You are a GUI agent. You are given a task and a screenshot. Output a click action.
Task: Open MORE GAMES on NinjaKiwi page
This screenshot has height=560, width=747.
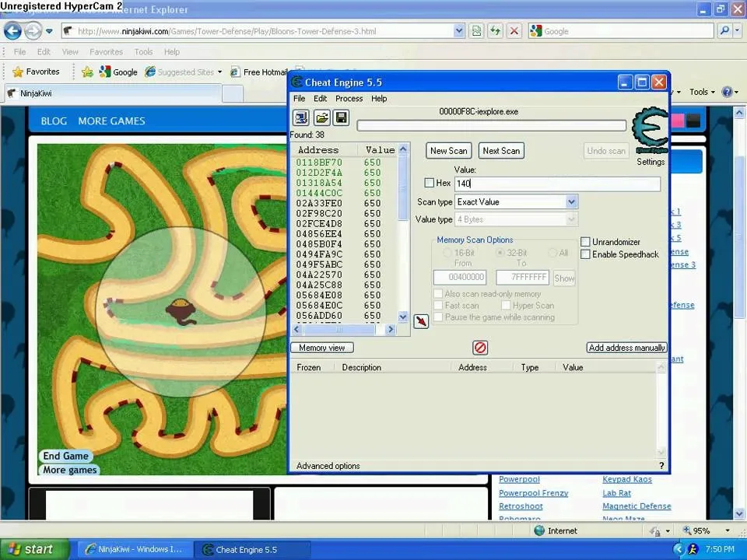(111, 121)
